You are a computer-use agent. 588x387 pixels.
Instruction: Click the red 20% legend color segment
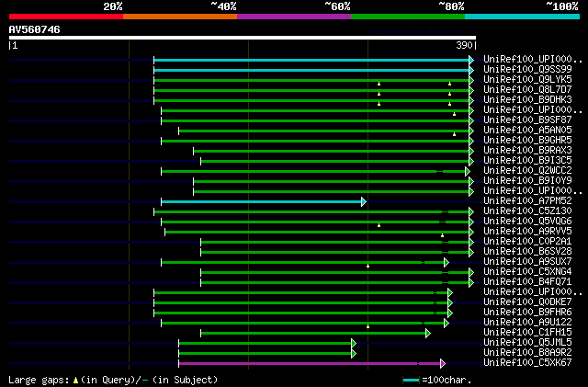click(x=66, y=17)
